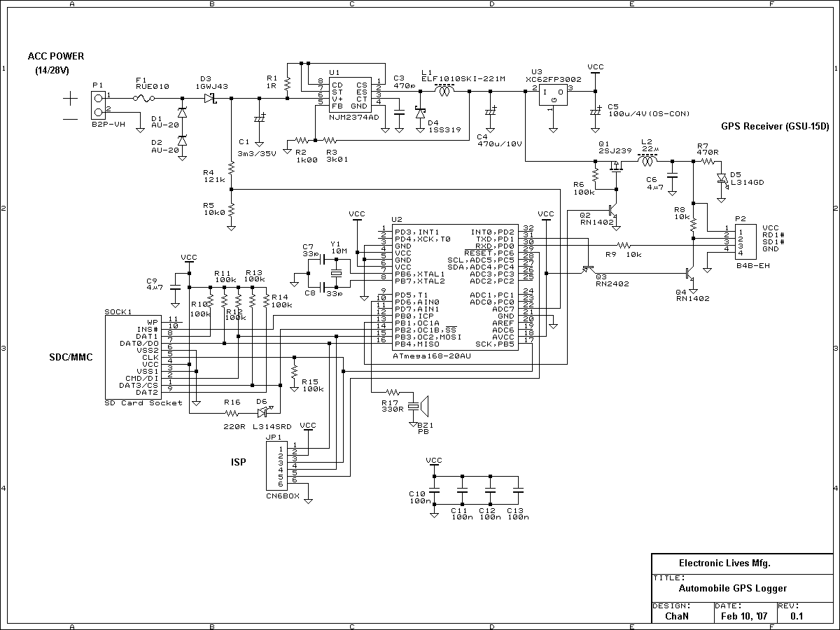
Task: Select the SD Card Socket label
Action: pyautogui.click(x=143, y=402)
